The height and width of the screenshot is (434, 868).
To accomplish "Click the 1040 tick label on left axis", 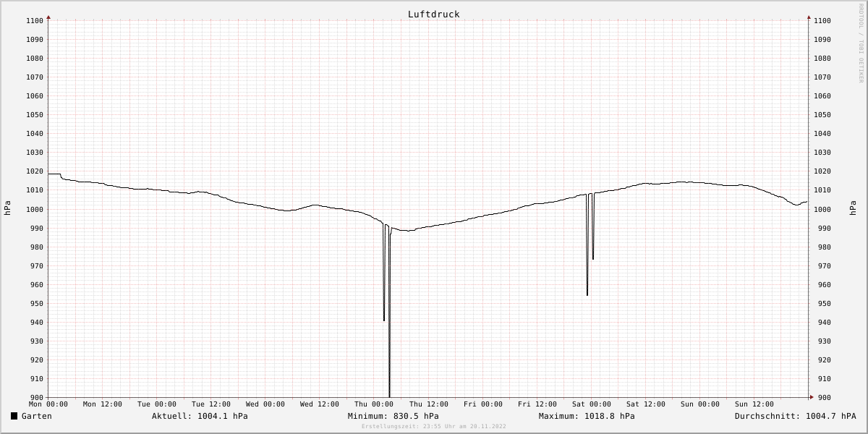I will [x=35, y=134].
